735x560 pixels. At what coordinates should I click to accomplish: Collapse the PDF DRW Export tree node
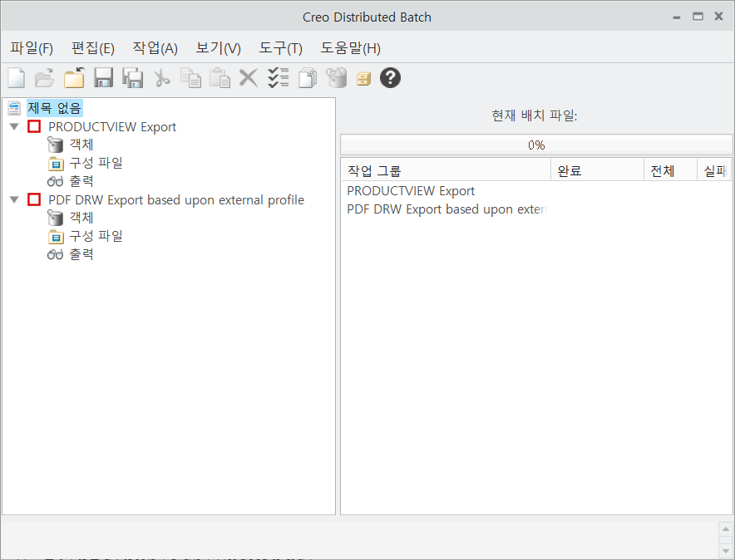(x=14, y=199)
